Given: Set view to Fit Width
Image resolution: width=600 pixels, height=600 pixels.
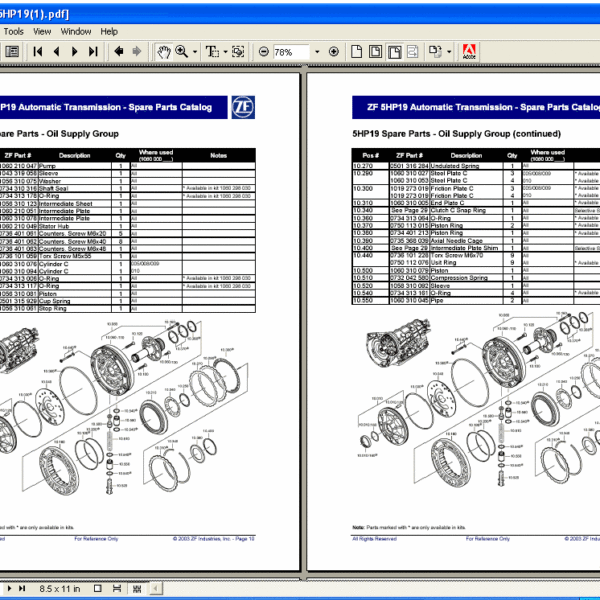Looking at the screenshot, I should [x=395, y=52].
